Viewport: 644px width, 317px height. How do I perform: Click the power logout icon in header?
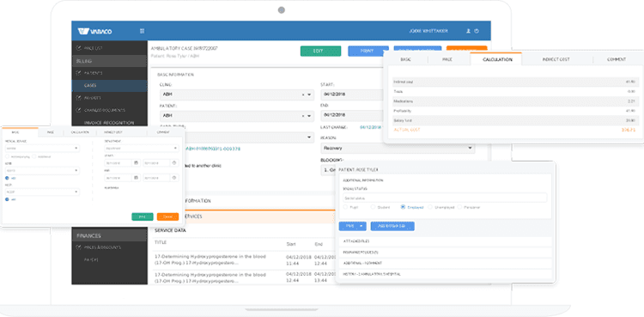pyautogui.click(x=477, y=31)
